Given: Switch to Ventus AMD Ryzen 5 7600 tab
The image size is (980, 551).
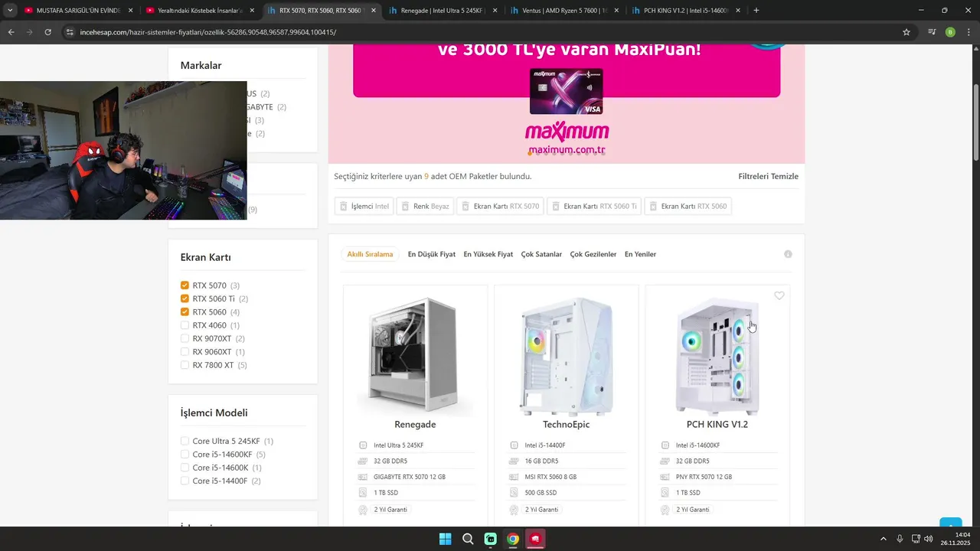Looking at the screenshot, I should point(564,11).
